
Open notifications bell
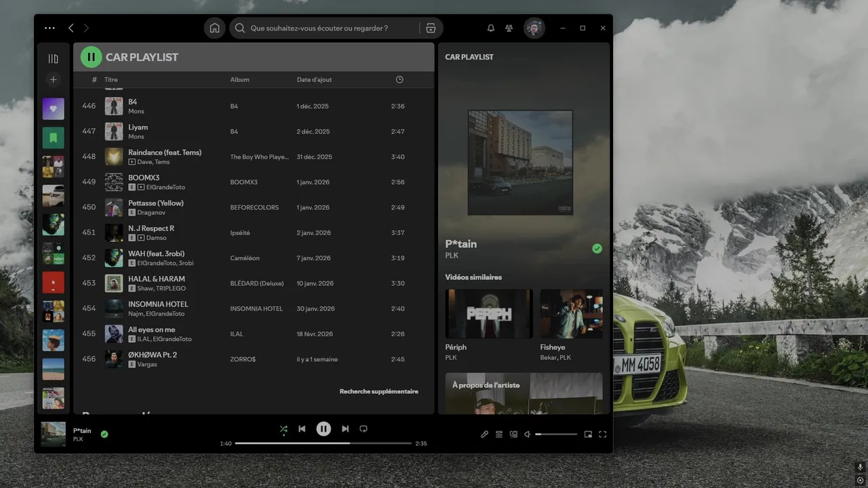click(x=491, y=28)
